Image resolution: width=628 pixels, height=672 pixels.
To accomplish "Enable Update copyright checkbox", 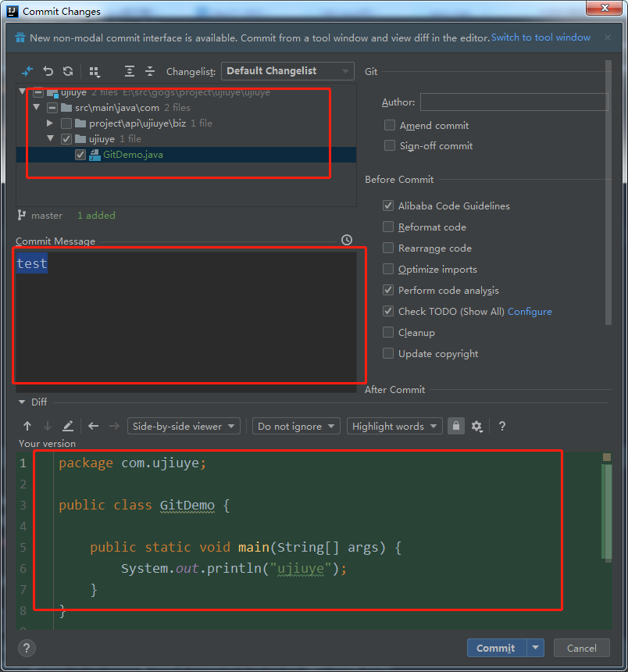I will pyautogui.click(x=388, y=353).
